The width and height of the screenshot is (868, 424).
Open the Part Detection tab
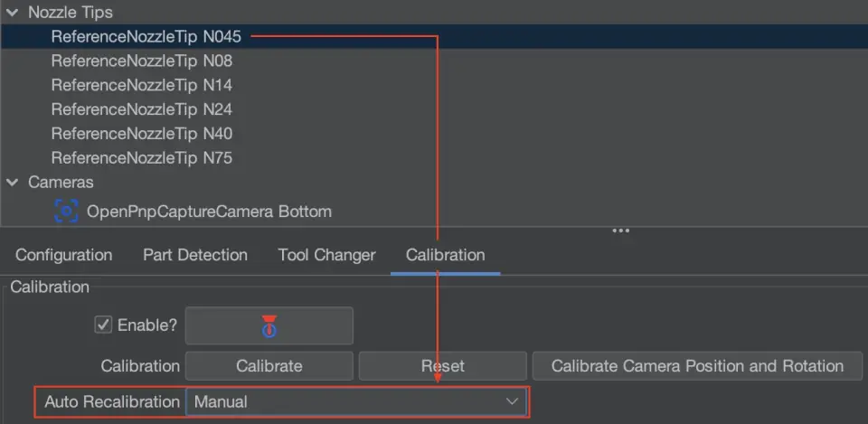pos(194,255)
